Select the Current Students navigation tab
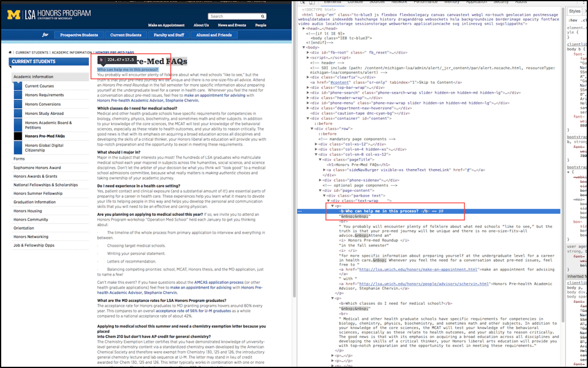This screenshot has width=588, height=368. [x=126, y=35]
